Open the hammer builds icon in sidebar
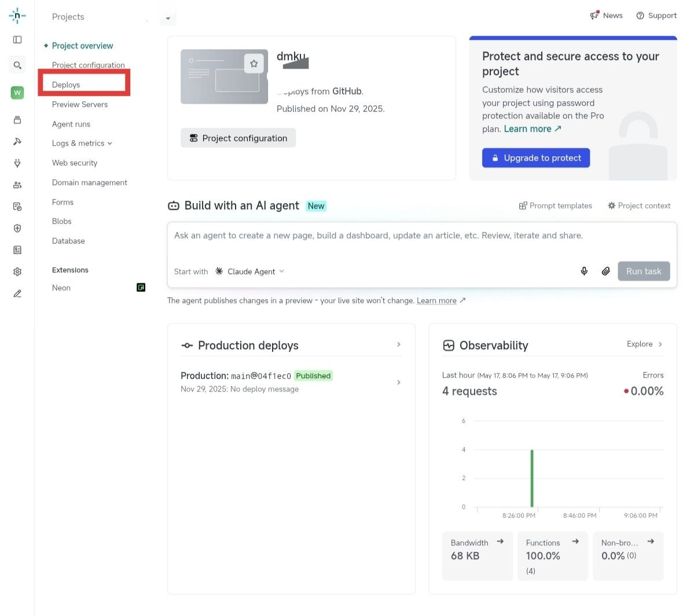Viewport: 694px width, 616px height. (x=17, y=142)
